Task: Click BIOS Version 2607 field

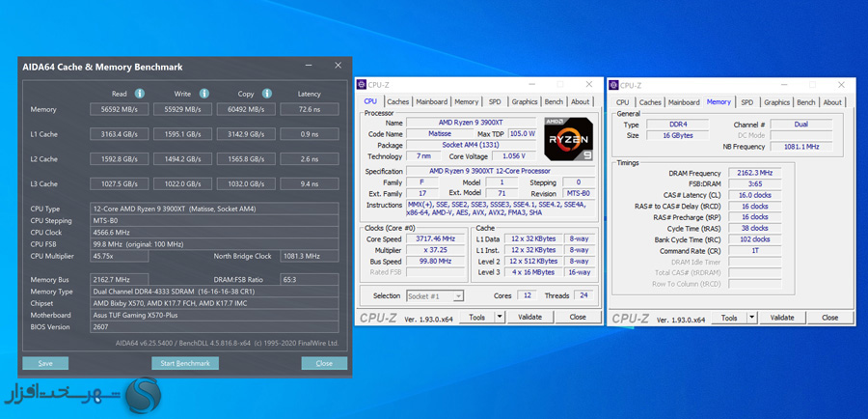Action: [214, 327]
